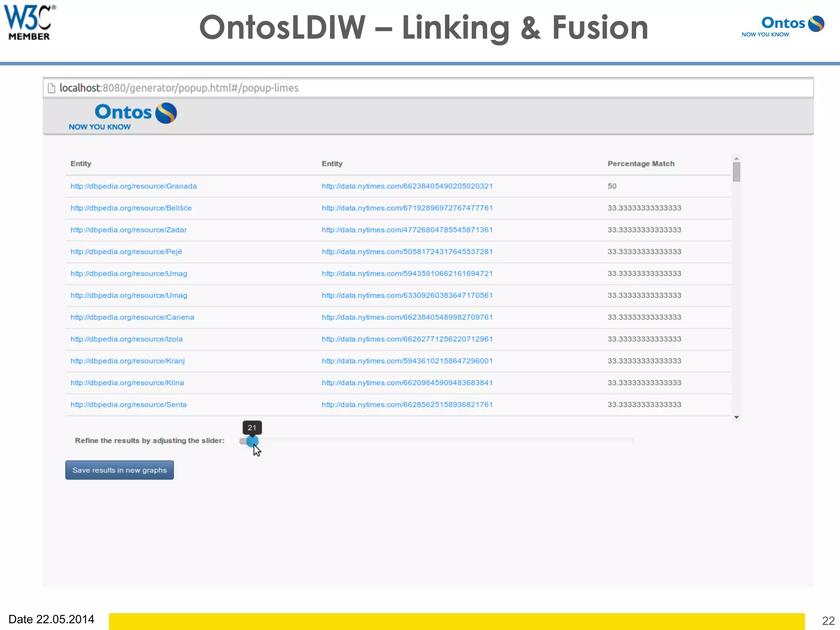Click the Ontos logo in the page header

[x=123, y=116]
